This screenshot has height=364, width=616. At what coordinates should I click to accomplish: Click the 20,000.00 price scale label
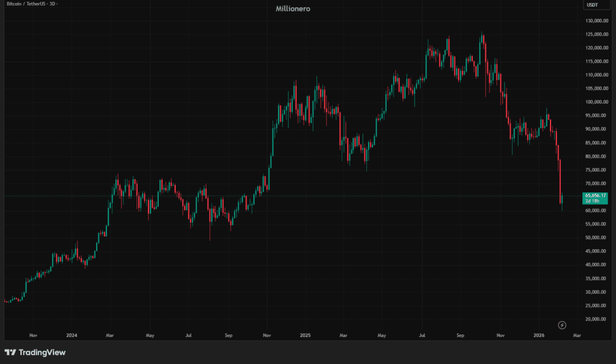[596, 319]
